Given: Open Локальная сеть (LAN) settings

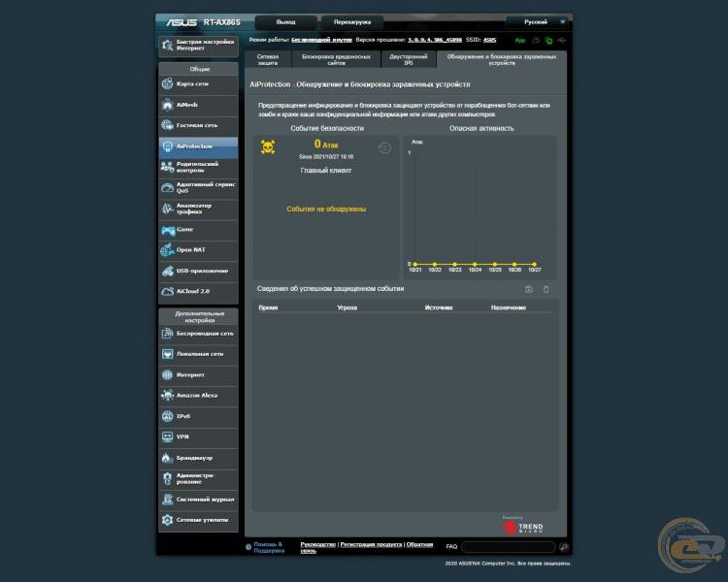Looking at the screenshot, I should coord(198,354).
